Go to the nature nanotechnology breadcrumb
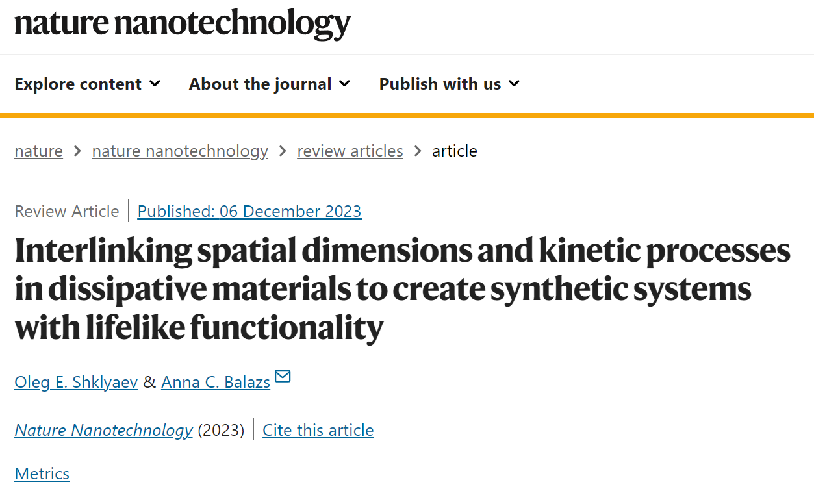Screen dimensions: 814x504 [180, 151]
